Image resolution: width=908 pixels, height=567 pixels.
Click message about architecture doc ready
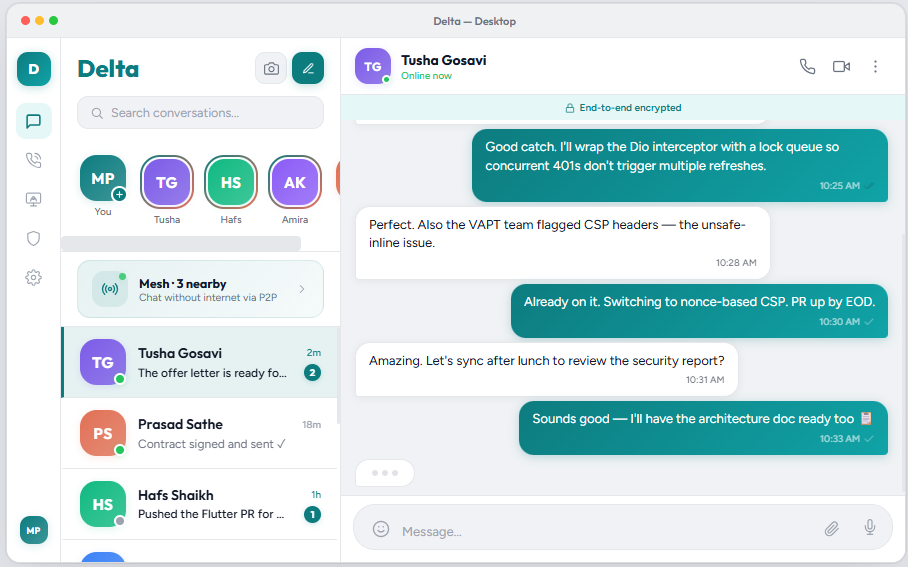(704, 428)
